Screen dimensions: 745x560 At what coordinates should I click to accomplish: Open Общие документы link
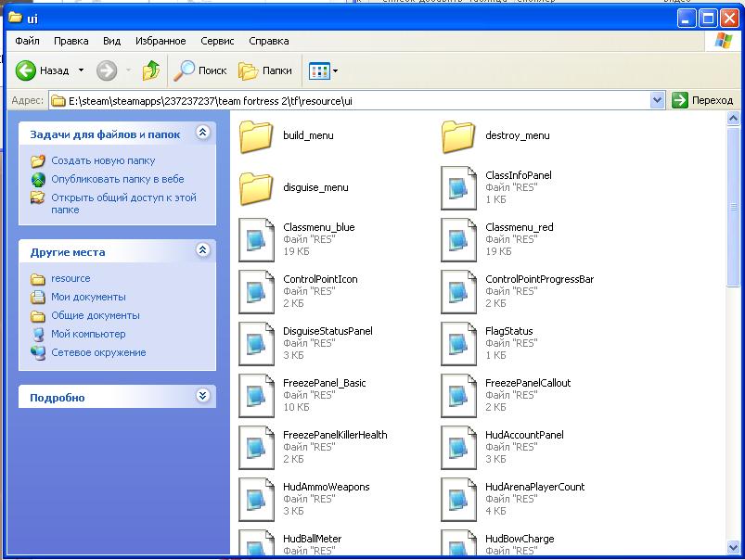(x=96, y=315)
